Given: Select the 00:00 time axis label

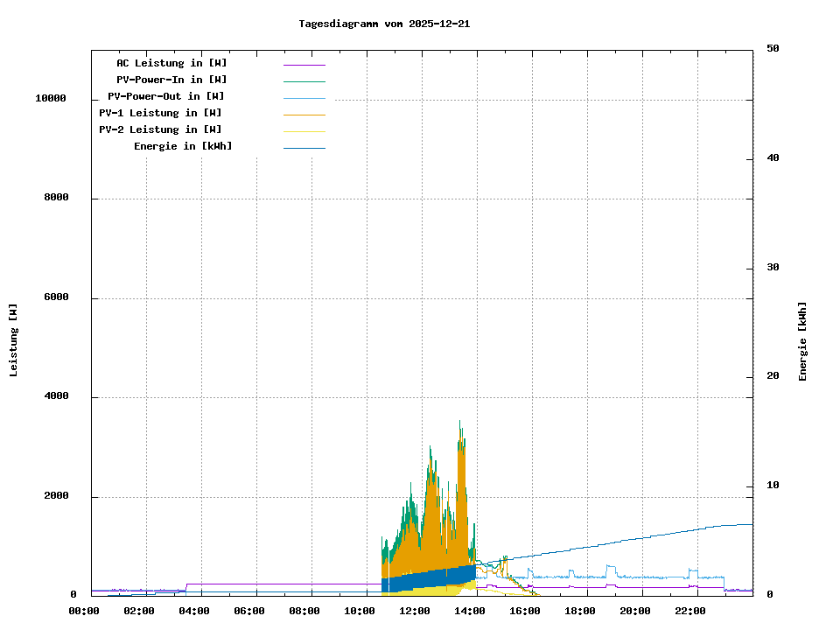Looking at the screenshot, I should [84, 611].
